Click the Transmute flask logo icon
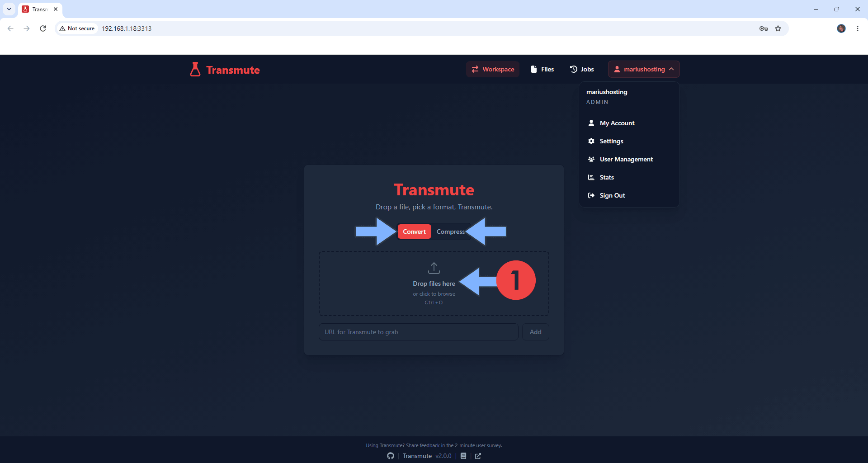The height and width of the screenshot is (463, 868). click(x=195, y=69)
